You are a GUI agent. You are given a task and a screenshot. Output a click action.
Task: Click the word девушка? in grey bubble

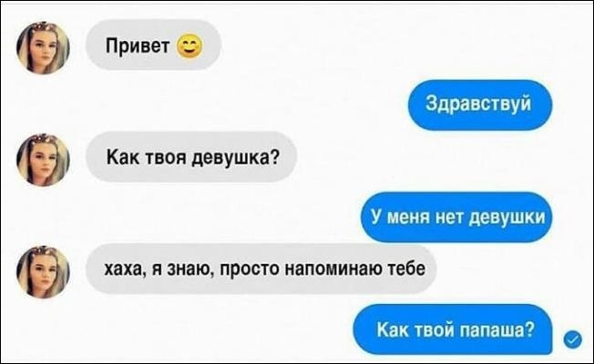(236, 157)
